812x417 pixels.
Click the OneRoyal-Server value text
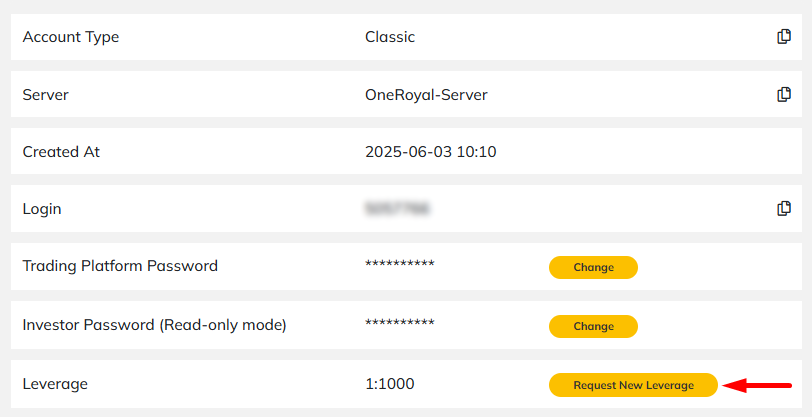[426, 95]
